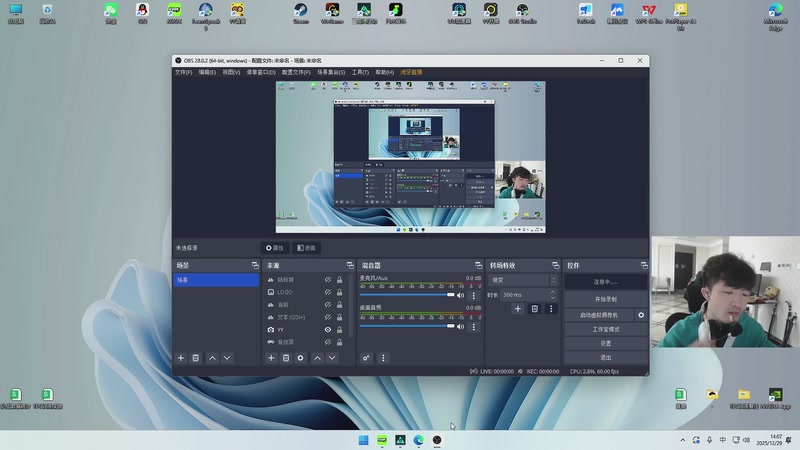Click virtual camera settings gear icon
Screen dimensions: 800x450
click(641, 315)
